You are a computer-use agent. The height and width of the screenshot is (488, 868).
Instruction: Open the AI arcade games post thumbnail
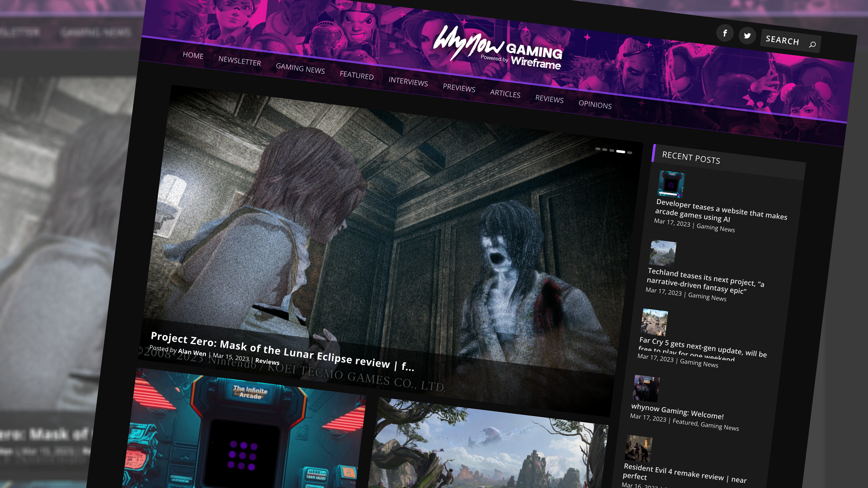tap(671, 184)
